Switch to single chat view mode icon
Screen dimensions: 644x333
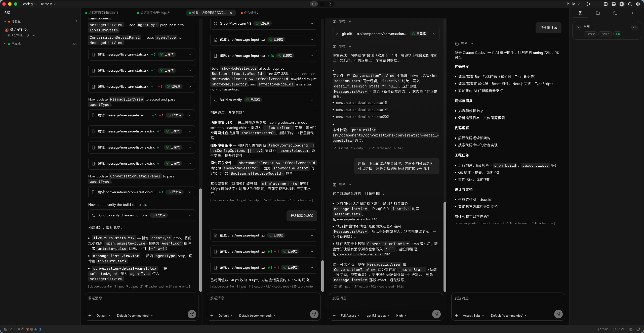(x=314, y=4)
